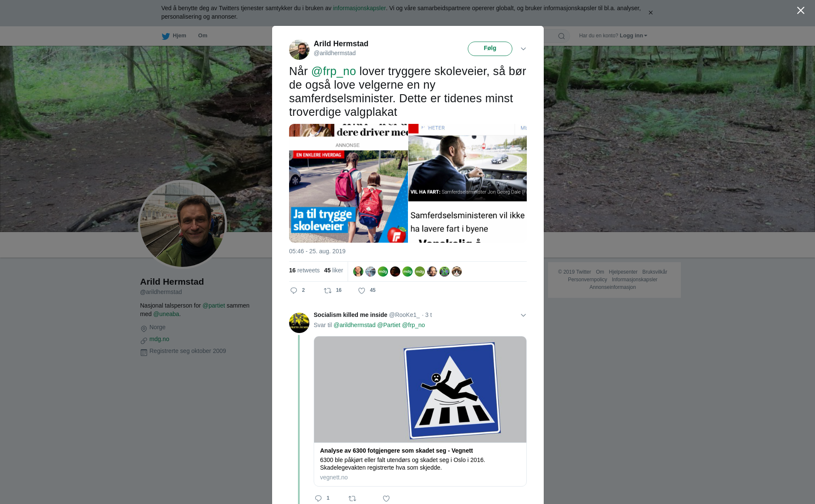Open the @arildhermstad handle in the profile sidebar
The height and width of the screenshot is (504, 815).
pos(161,292)
